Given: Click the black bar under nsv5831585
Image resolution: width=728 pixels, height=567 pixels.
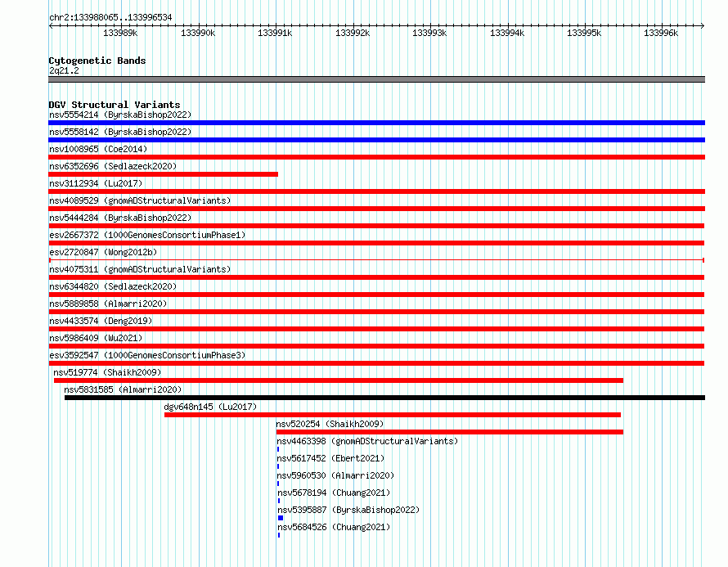Looking at the screenshot, I should [385, 398].
